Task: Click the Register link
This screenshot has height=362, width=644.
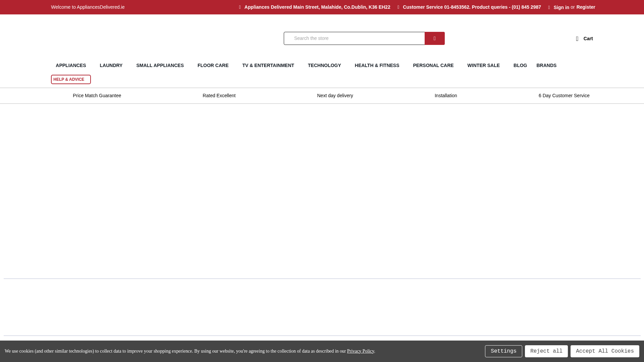Action: 586,7
